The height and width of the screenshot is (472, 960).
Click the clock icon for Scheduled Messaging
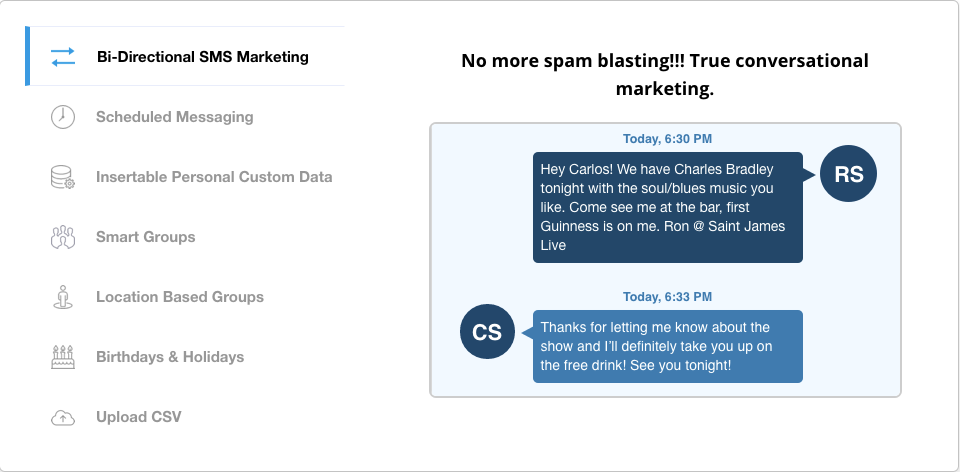62,116
